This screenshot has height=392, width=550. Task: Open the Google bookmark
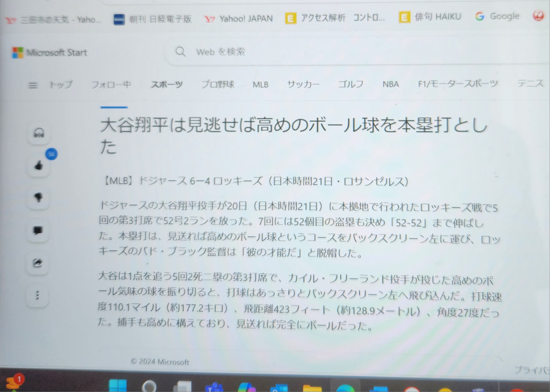497,17
